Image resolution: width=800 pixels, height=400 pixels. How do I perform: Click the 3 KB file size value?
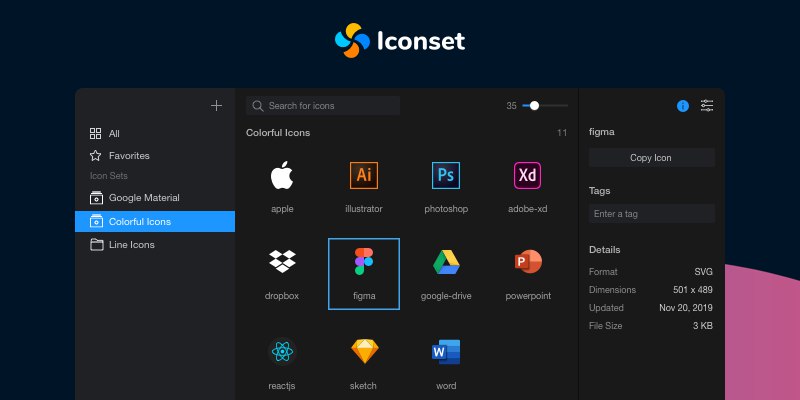tap(703, 326)
